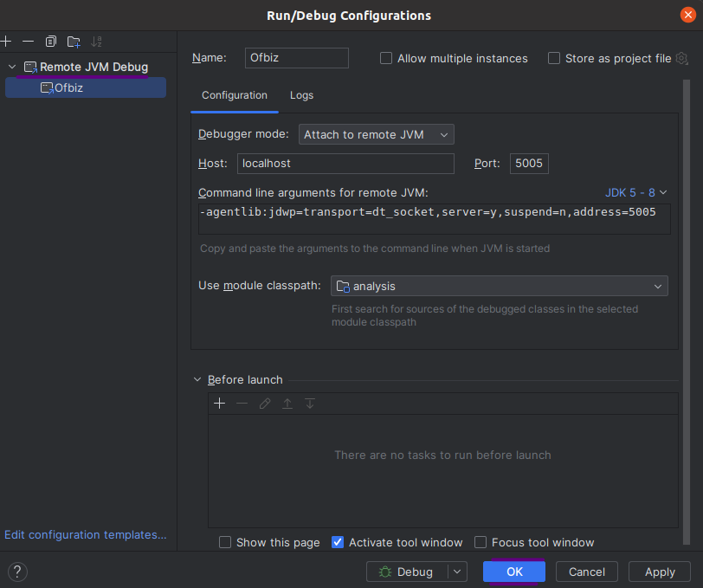Open help via the question mark icon

coord(17,572)
